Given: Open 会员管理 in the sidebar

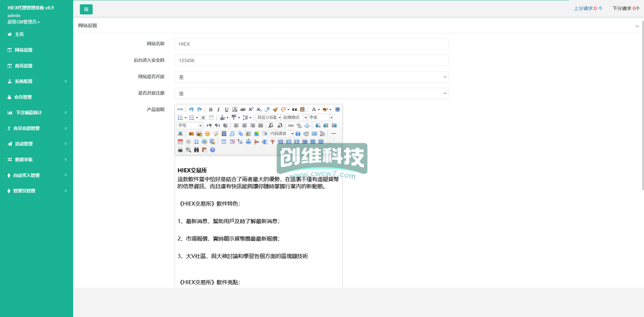Looking at the screenshot, I should coord(23,97).
